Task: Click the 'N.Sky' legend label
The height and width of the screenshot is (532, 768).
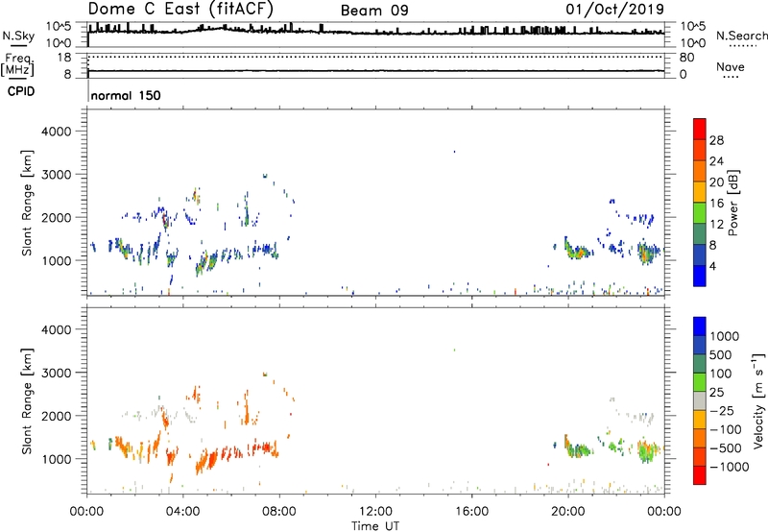Action: (18, 36)
